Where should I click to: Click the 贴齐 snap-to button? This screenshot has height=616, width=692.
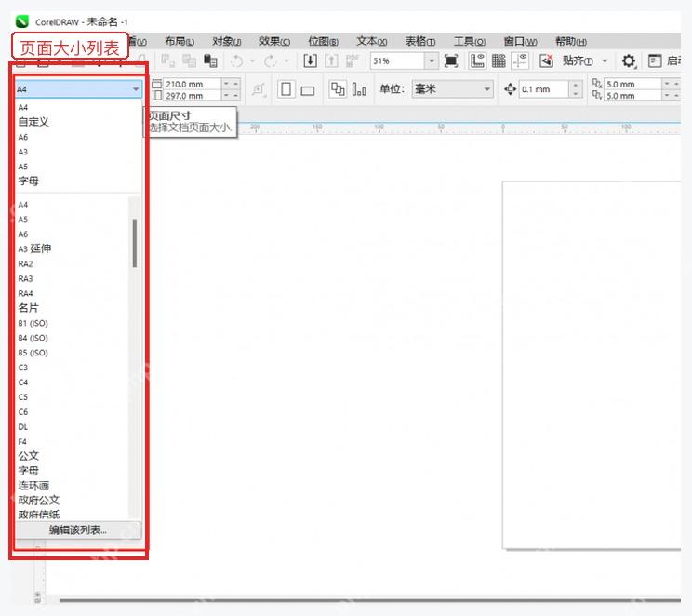pos(578,60)
